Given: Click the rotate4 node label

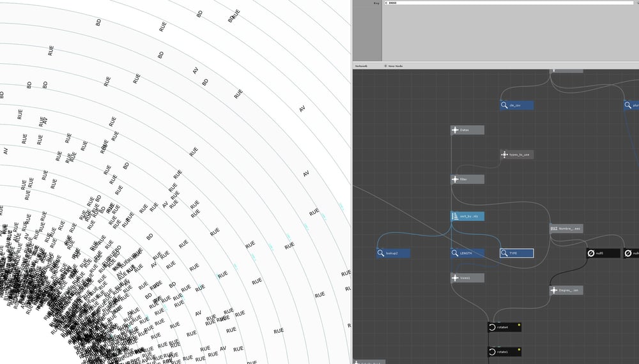Looking at the screenshot, I should 502,328.
